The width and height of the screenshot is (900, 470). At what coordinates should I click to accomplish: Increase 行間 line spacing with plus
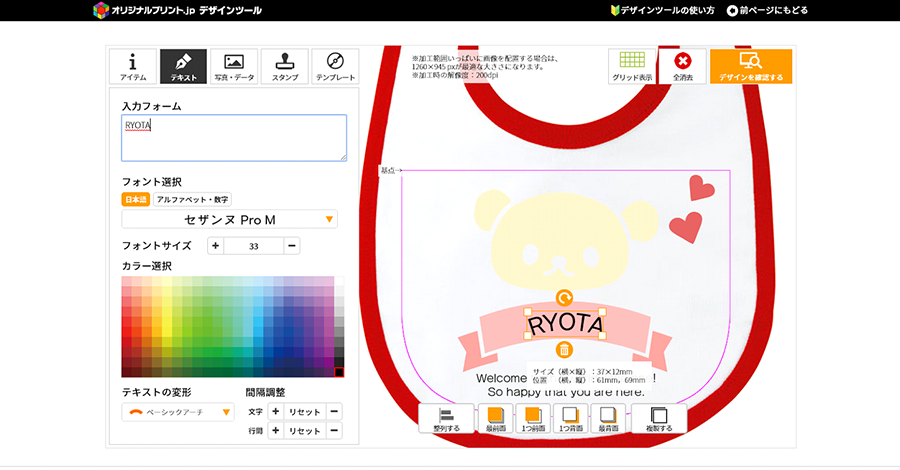[276, 430]
